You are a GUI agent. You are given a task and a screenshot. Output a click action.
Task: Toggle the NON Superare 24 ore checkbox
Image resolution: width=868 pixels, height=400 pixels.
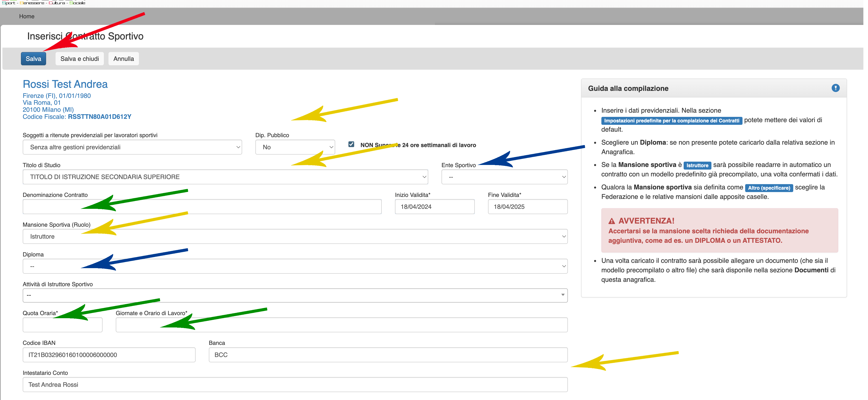click(351, 144)
